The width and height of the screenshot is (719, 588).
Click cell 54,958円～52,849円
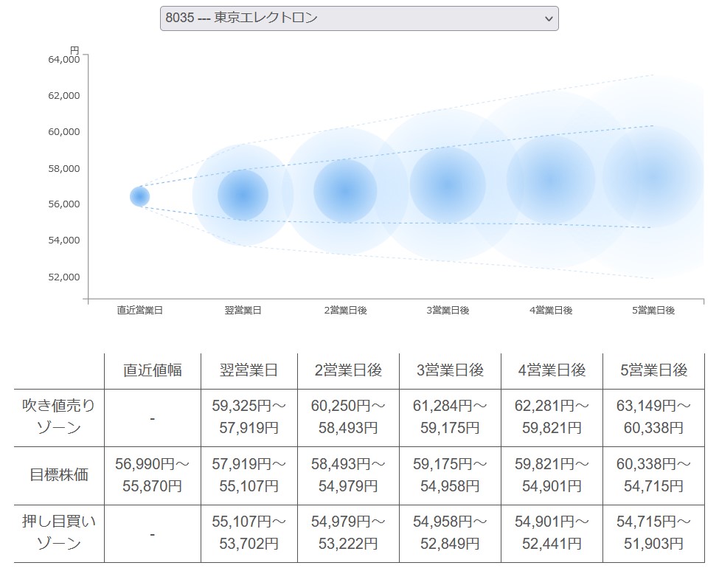point(451,533)
